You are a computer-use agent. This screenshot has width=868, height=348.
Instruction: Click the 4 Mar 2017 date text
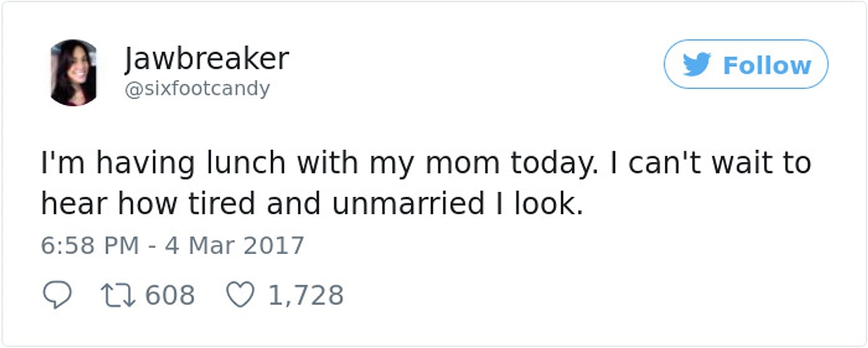234,245
